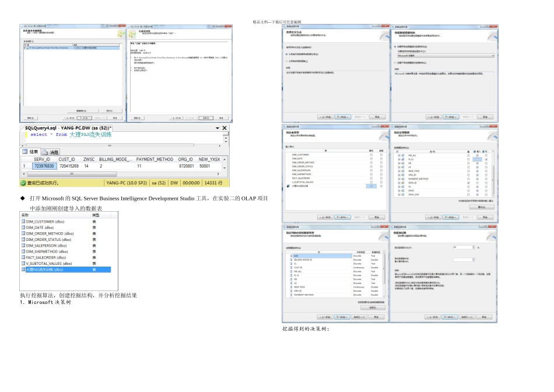Click 取消 in the case table wizard
Screen dimensions: 554x392
click(x=377, y=218)
